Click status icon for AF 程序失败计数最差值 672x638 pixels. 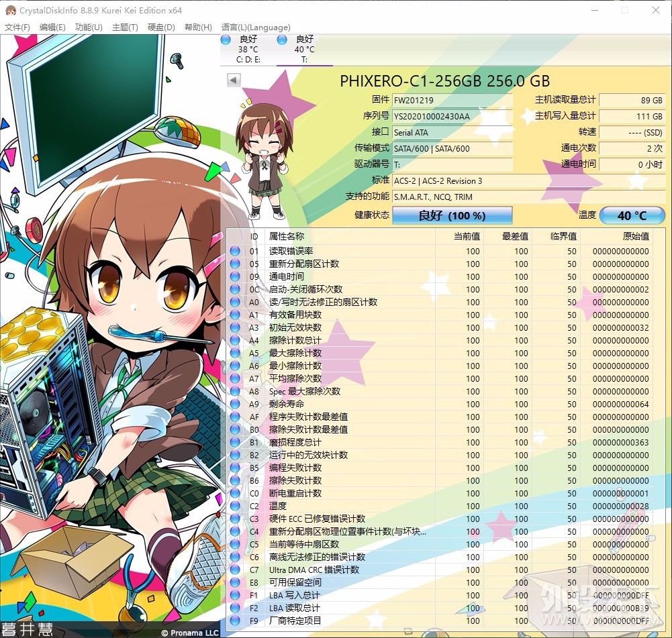(235, 417)
